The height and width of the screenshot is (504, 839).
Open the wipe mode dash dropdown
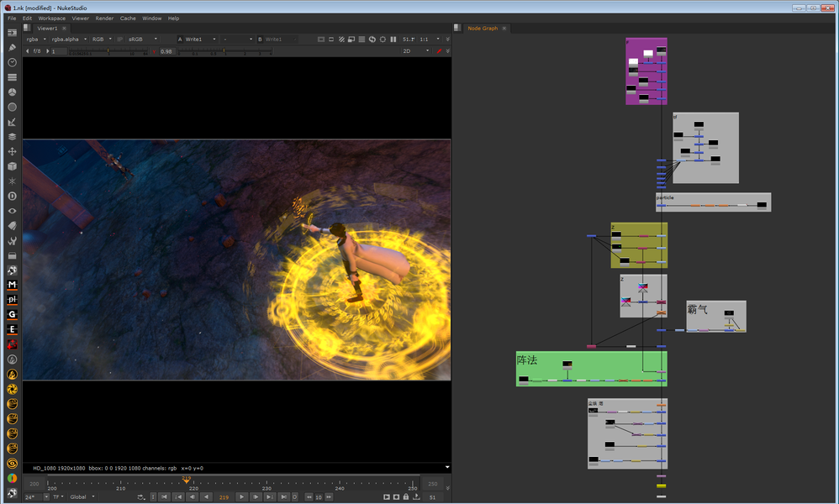[238, 39]
